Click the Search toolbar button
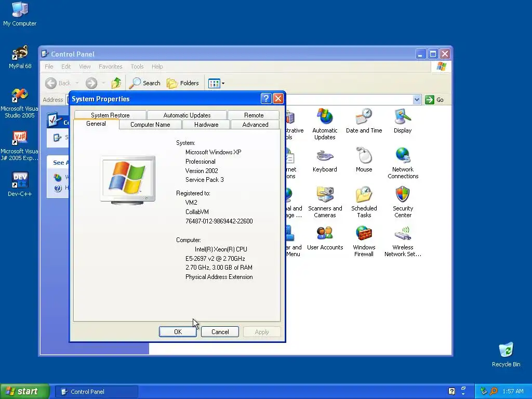The image size is (532, 399). click(145, 83)
